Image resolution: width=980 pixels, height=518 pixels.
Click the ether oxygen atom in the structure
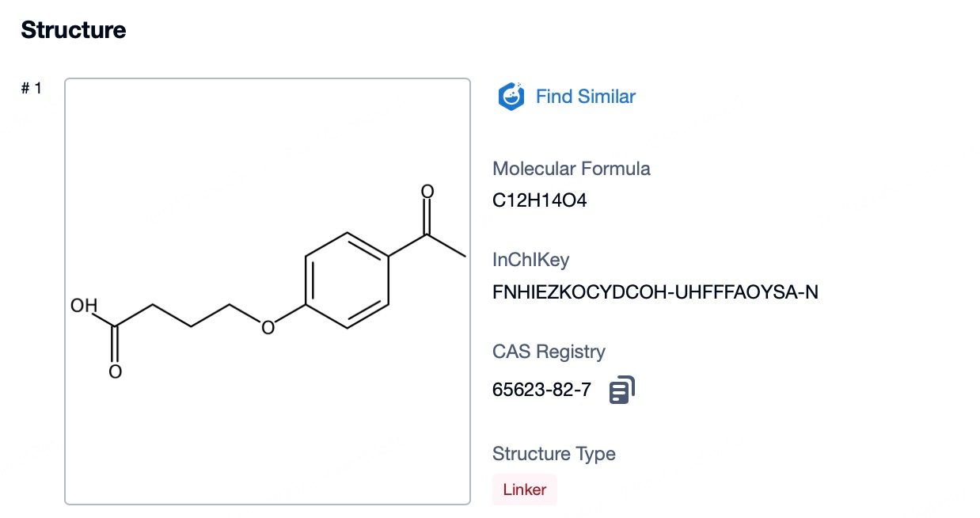click(x=268, y=326)
